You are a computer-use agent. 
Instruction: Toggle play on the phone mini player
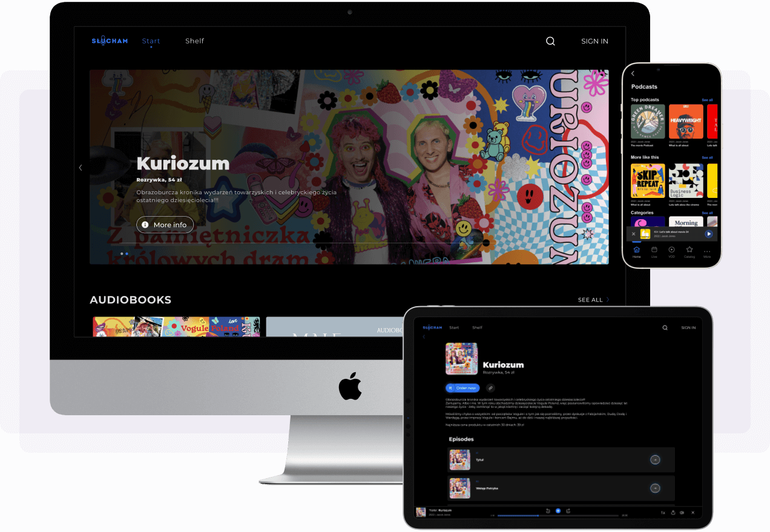(x=708, y=234)
